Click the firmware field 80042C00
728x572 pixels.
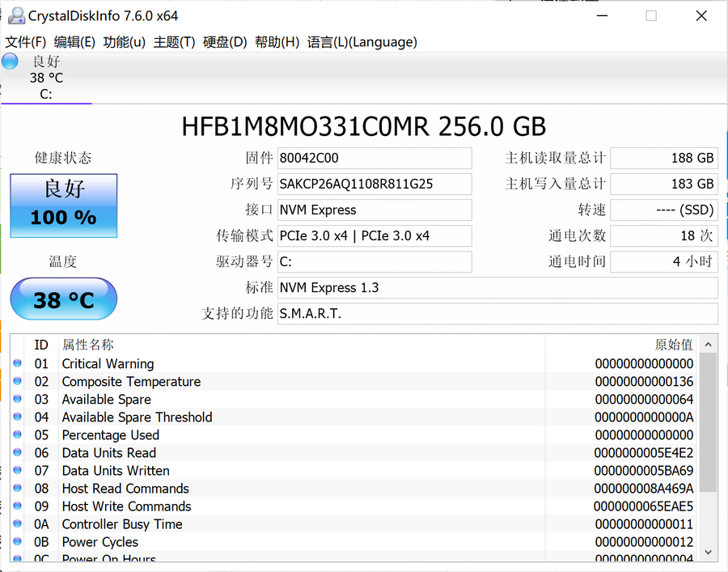(x=375, y=159)
